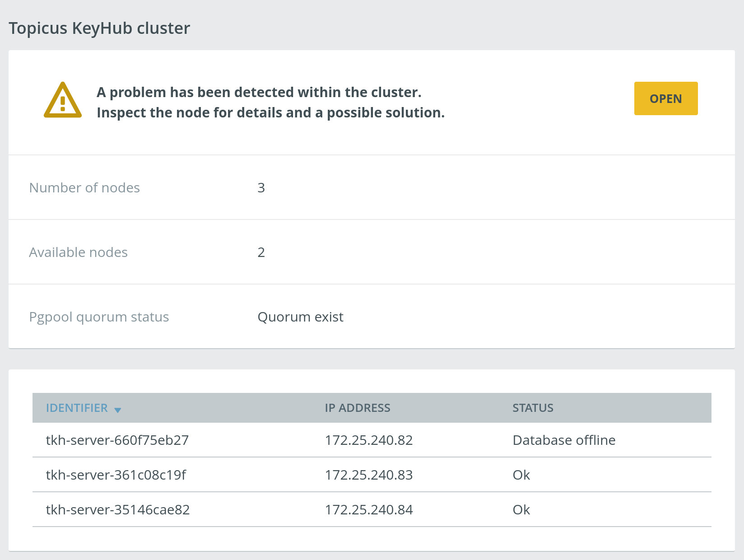Click the STATUS column header
The width and height of the screenshot is (744, 560).
point(533,408)
